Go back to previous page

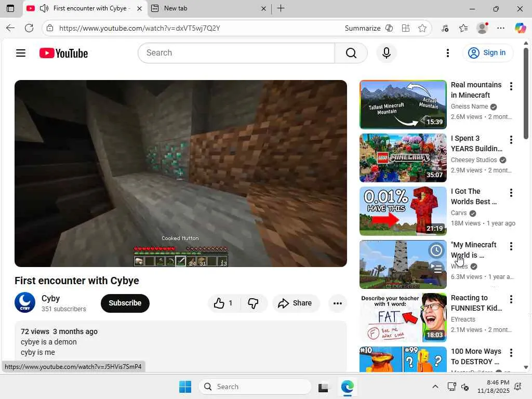tap(10, 28)
